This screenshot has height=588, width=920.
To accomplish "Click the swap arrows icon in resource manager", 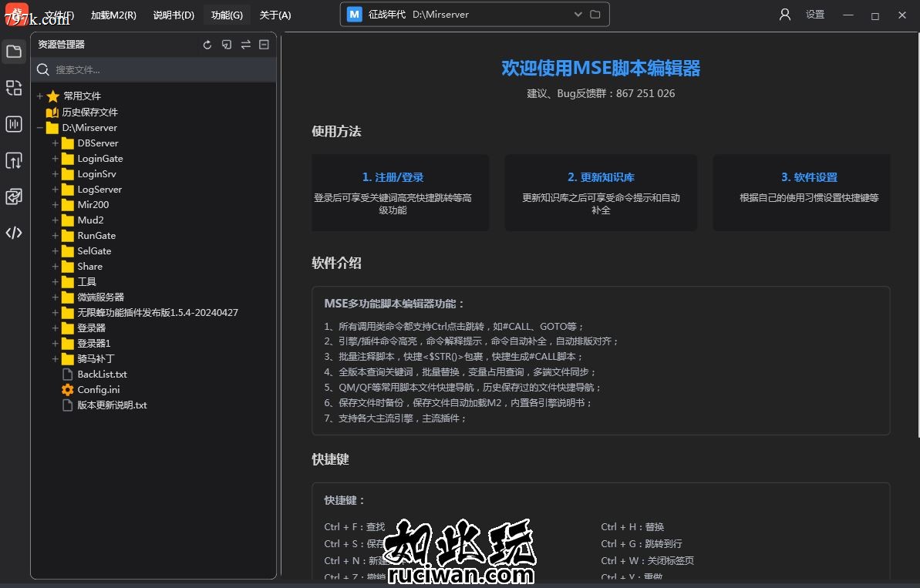I will pyautogui.click(x=246, y=45).
